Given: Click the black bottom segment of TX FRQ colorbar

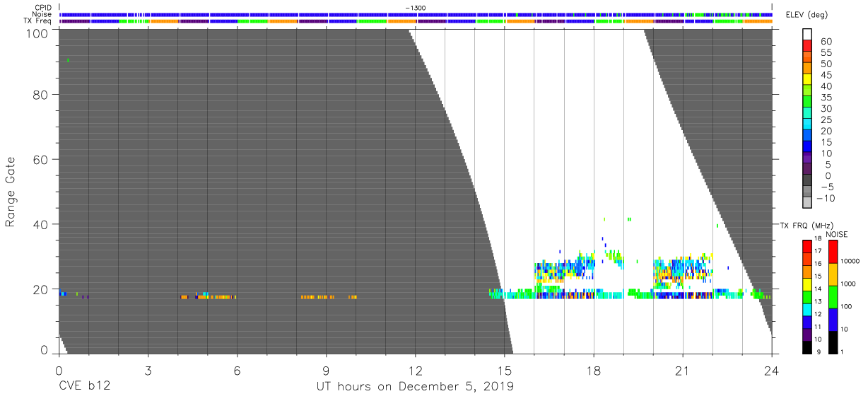Looking at the screenshot, I should click(807, 346).
